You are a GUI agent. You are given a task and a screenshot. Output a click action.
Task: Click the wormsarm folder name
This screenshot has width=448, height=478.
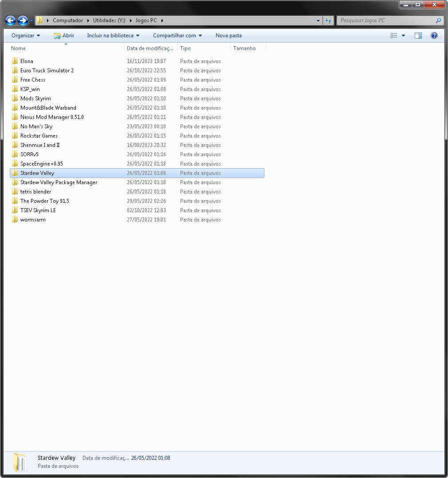33,220
